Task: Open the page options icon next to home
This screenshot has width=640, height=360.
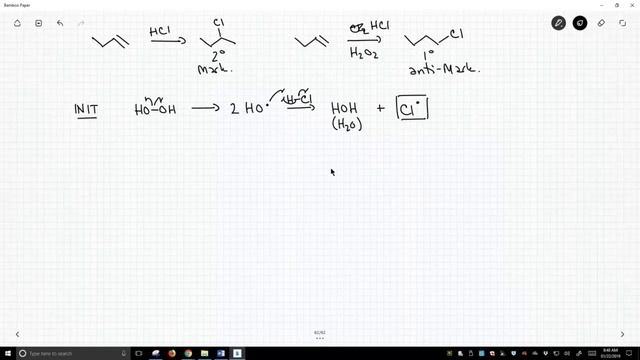Action: [x=38, y=23]
